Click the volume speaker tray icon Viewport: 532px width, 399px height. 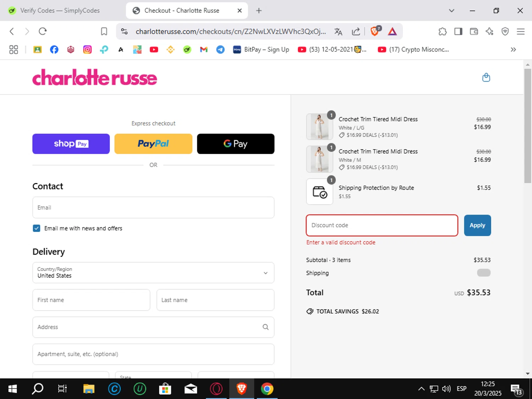point(446,389)
